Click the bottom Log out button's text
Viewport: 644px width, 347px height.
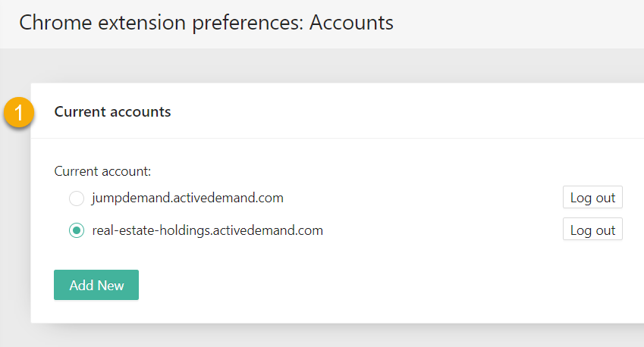click(592, 230)
